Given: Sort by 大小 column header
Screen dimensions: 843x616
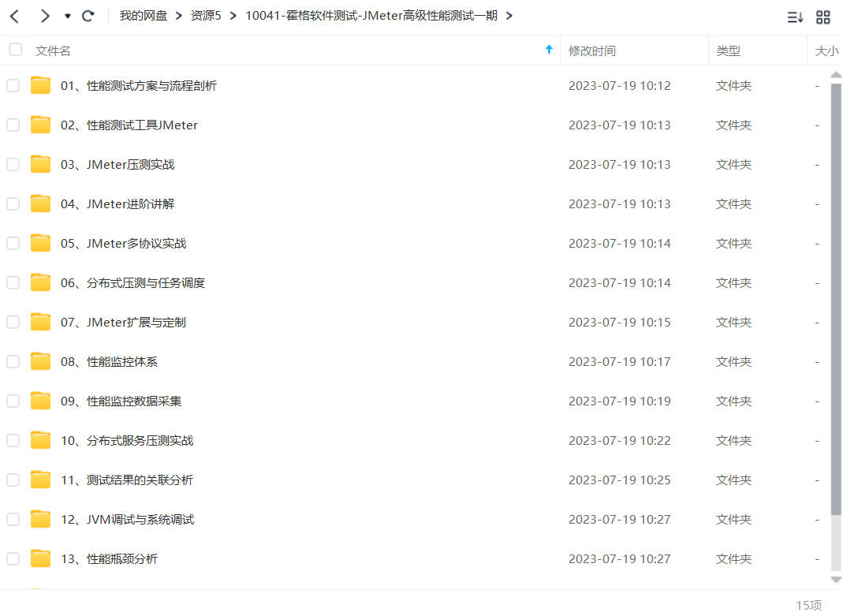Looking at the screenshot, I should [827, 51].
